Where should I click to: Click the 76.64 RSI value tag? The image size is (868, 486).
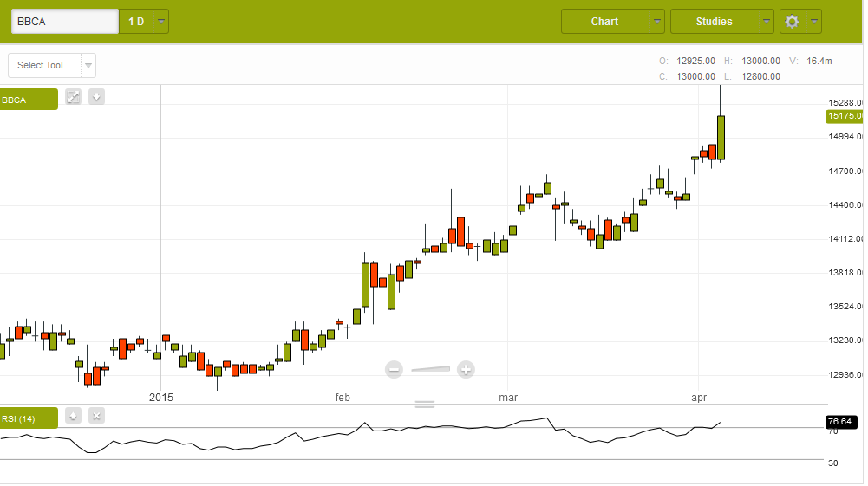pyautogui.click(x=841, y=422)
